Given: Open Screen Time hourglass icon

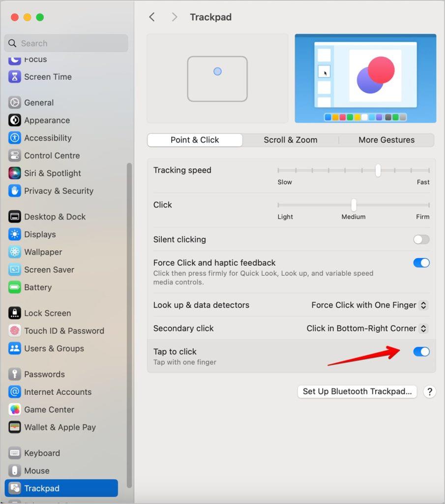Looking at the screenshot, I should 14,77.
